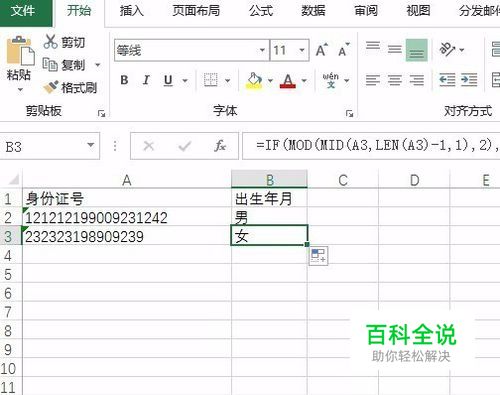Click the Cut (剪切) scissors button
This screenshot has width=500, height=395.
coord(64,42)
